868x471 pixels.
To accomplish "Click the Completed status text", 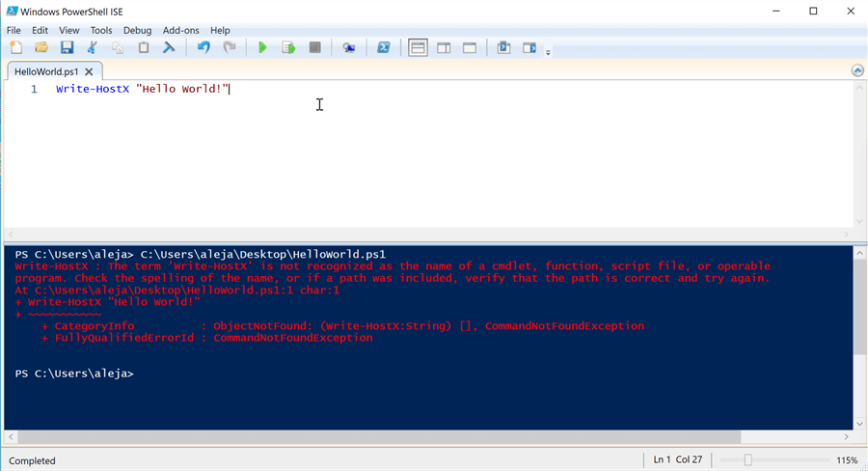I will pos(32,461).
